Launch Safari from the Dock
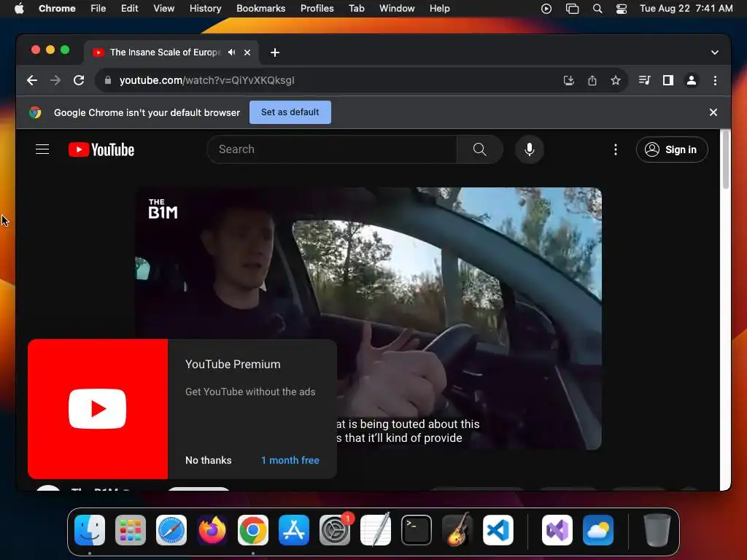Image resolution: width=747 pixels, height=560 pixels. pos(171,530)
